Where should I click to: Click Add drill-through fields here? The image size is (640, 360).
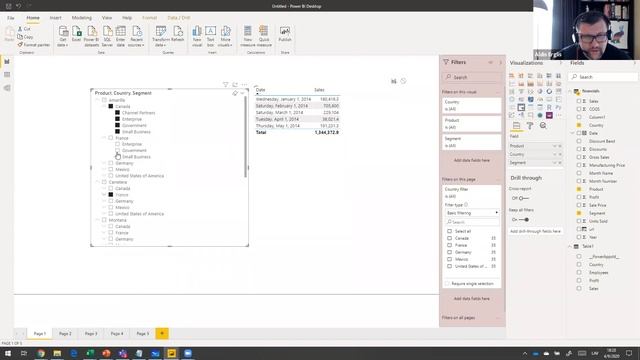point(535,231)
